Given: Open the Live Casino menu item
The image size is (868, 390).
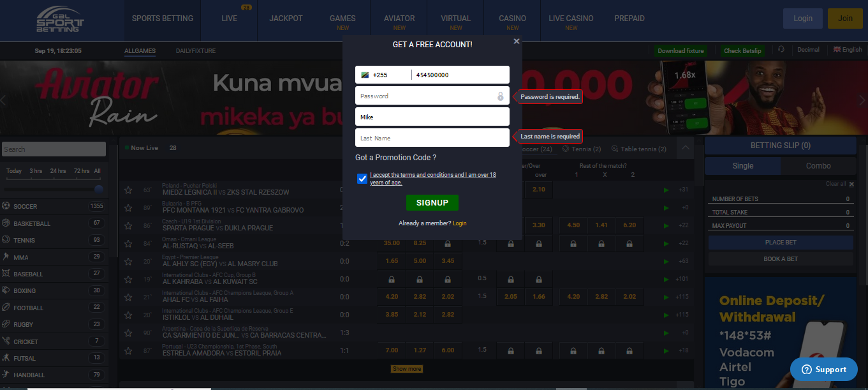Looking at the screenshot, I should (x=571, y=19).
